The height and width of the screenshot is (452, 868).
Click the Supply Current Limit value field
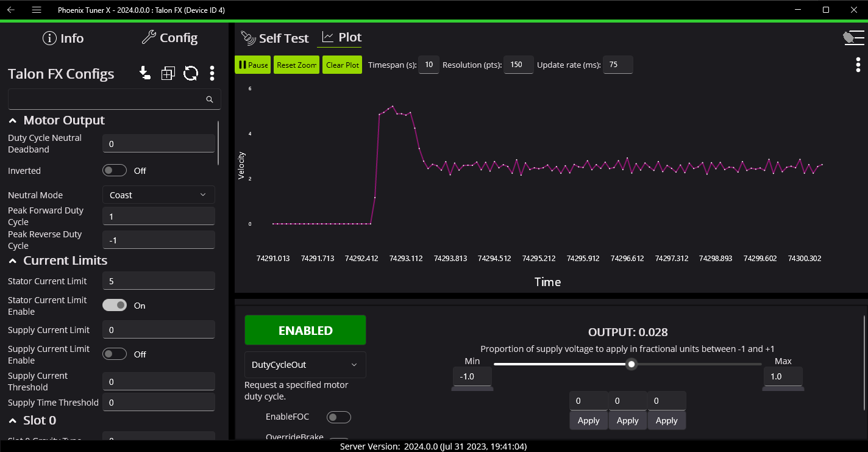coord(158,329)
